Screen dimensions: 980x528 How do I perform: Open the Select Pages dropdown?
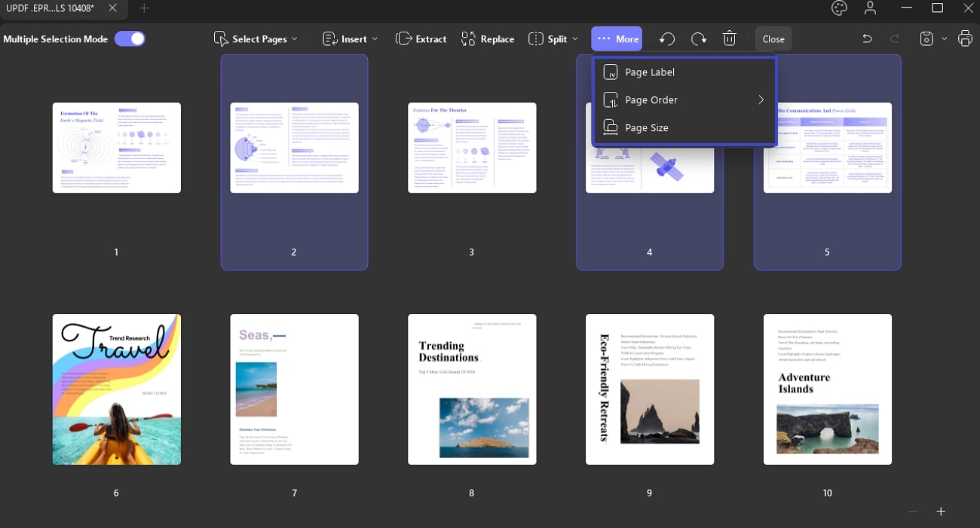pos(255,38)
